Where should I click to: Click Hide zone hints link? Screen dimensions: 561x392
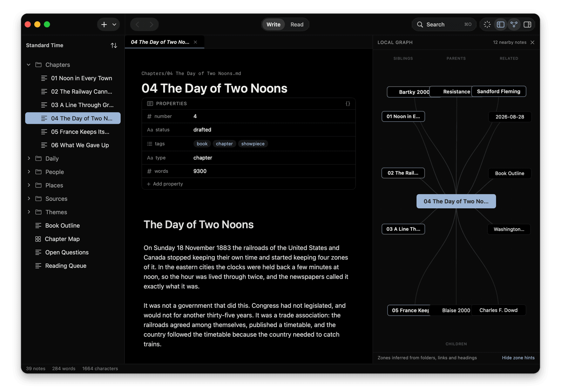[518, 358]
